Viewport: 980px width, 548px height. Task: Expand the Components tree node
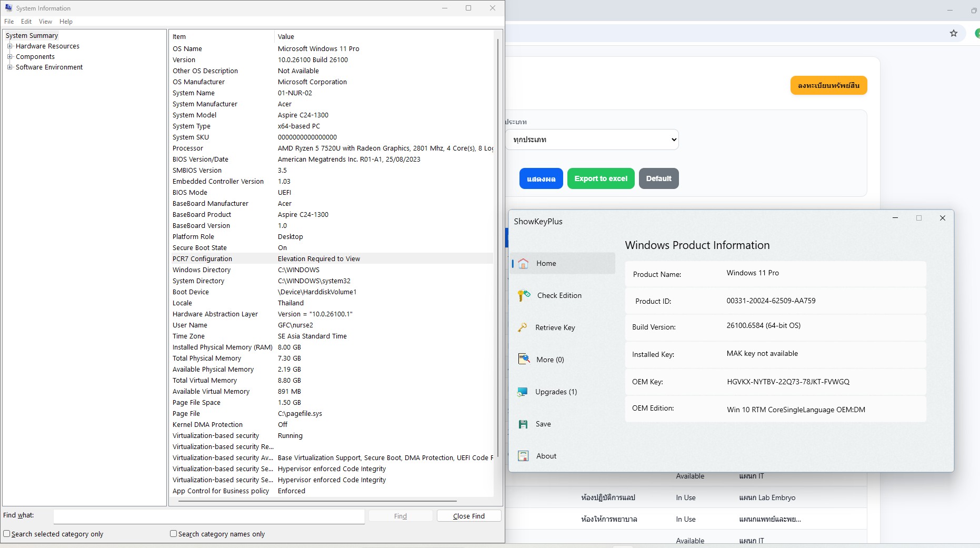tap(9, 57)
